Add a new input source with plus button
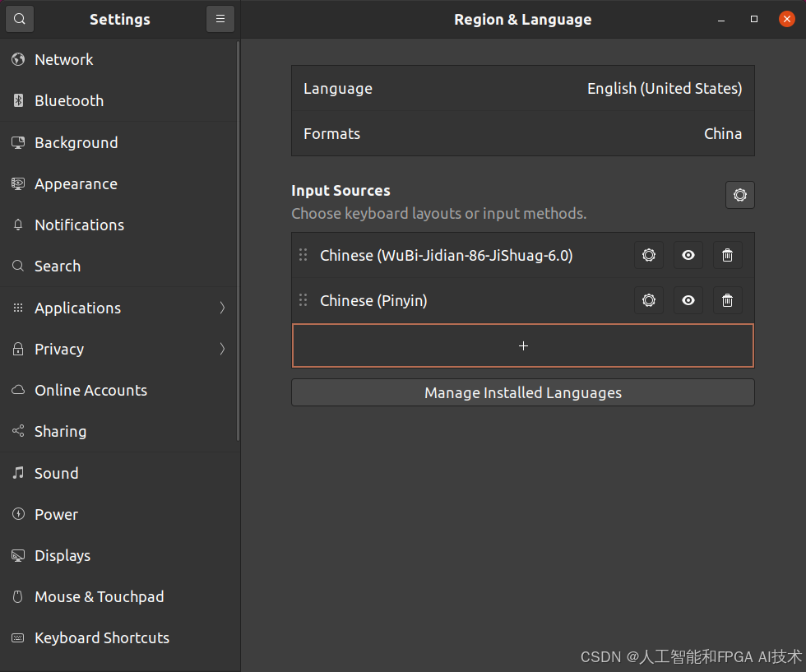This screenshot has height=672, width=806. tap(523, 345)
